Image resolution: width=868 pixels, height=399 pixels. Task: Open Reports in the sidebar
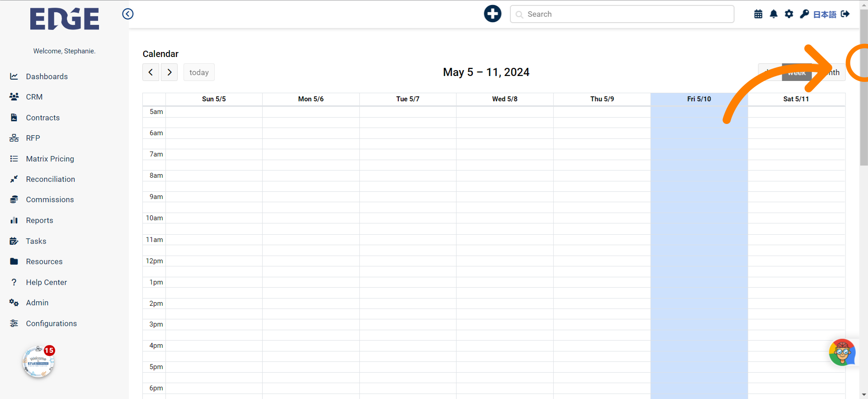[40, 220]
